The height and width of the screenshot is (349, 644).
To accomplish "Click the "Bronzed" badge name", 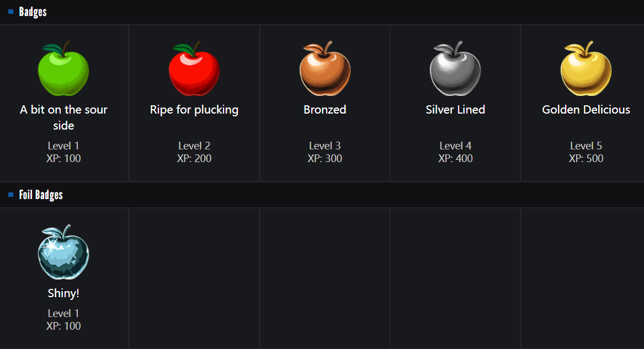I will (x=325, y=110).
